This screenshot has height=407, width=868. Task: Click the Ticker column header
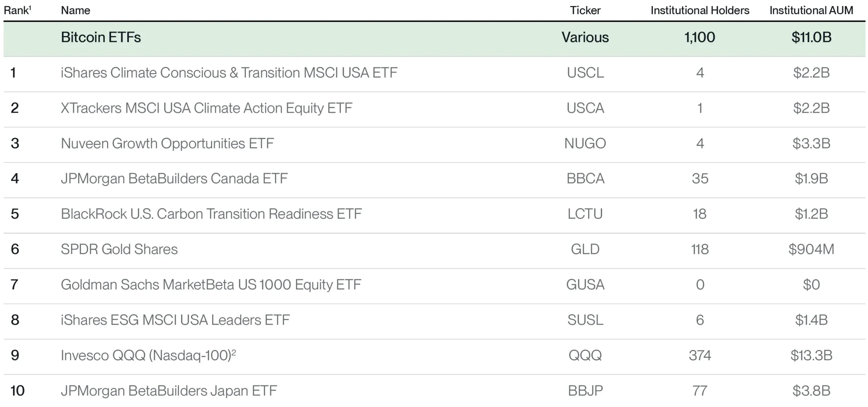pos(585,10)
